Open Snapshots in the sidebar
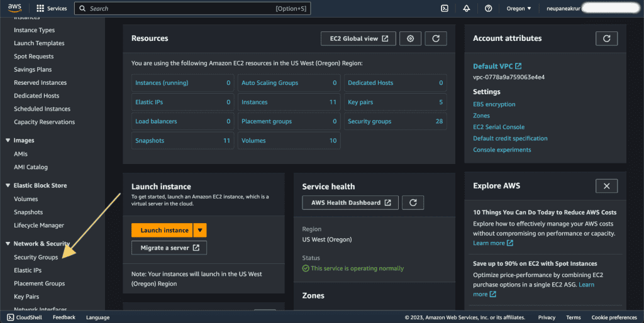Screen dimensions: 644x323 [x=28, y=212]
